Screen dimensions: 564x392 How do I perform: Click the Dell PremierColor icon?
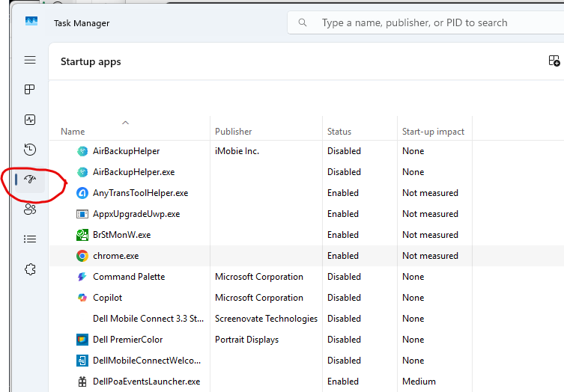pos(82,340)
